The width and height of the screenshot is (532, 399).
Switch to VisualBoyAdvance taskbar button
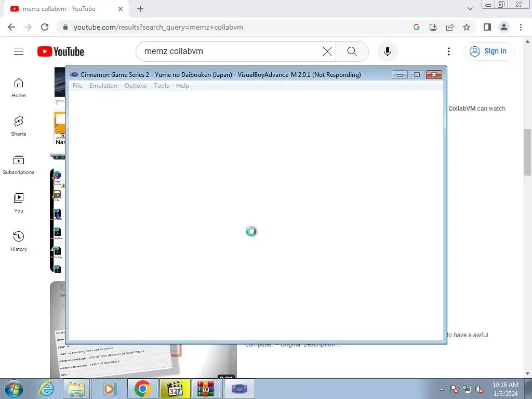tap(240, 389)
